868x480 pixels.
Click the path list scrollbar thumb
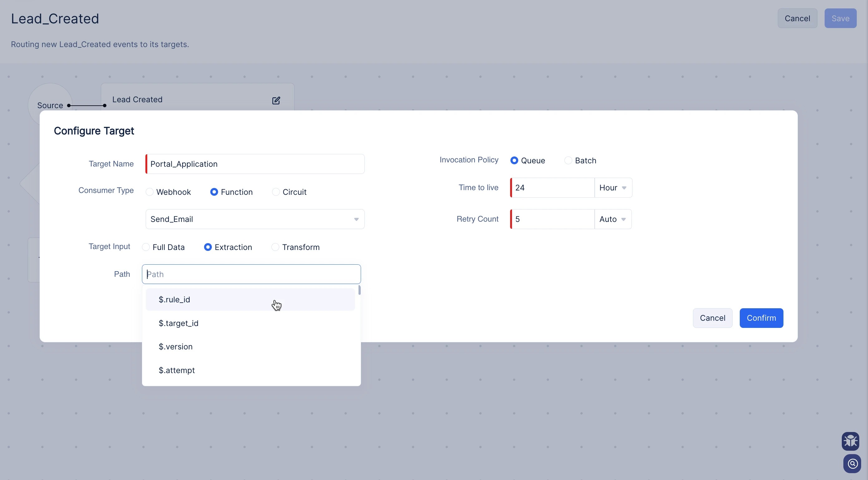[359, 290]
